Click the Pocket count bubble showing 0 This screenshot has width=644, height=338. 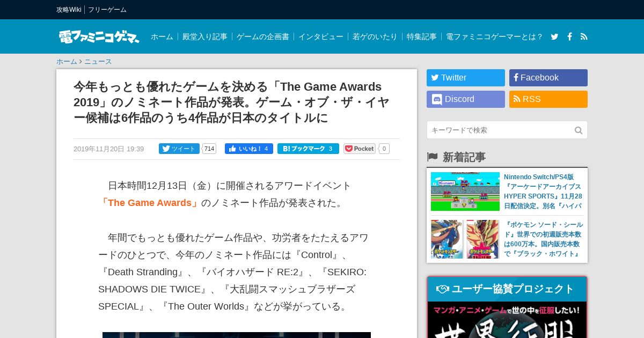coord(384,149)
